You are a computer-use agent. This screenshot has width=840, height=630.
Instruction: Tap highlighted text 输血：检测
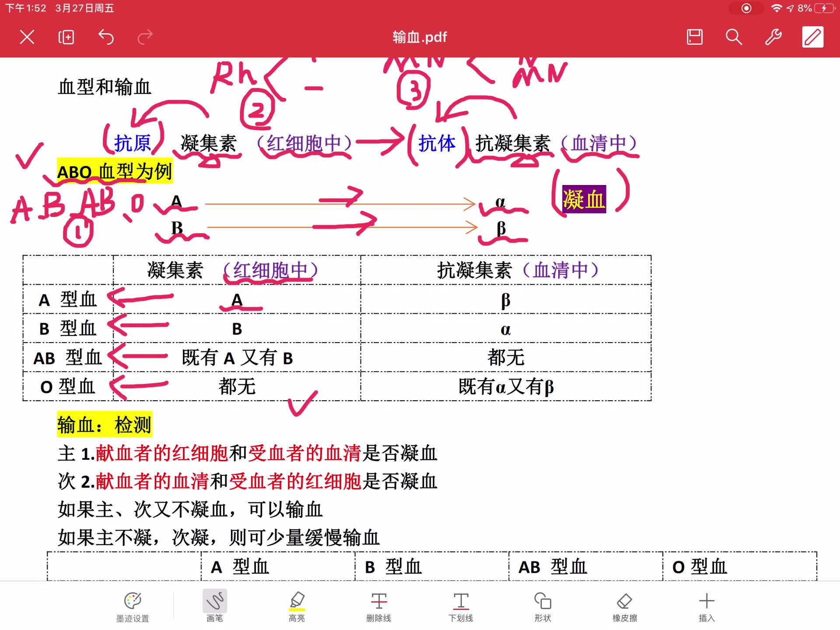[104, 424]
